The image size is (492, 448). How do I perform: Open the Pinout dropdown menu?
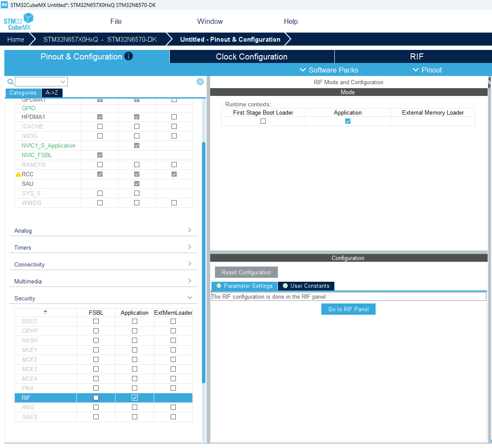pyautogui.click(x=427, y=70)
